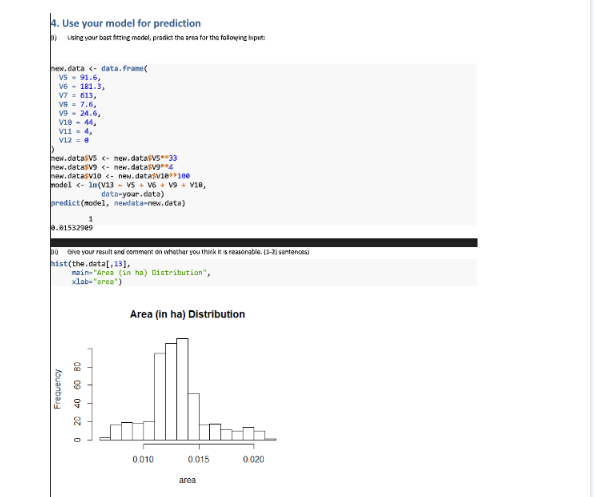Click the 'V9 = 24.6,' code line
This screenshot has width=594, height=497.
80,114
